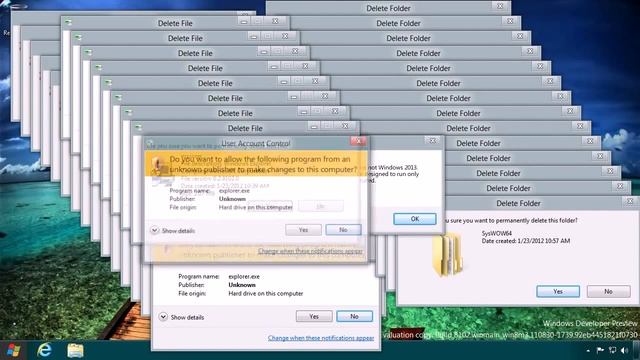Screen dimensions: 640x360
Task: Click Yes in the solid UAC dialog above the taskbar
Action: coord(314,316)
